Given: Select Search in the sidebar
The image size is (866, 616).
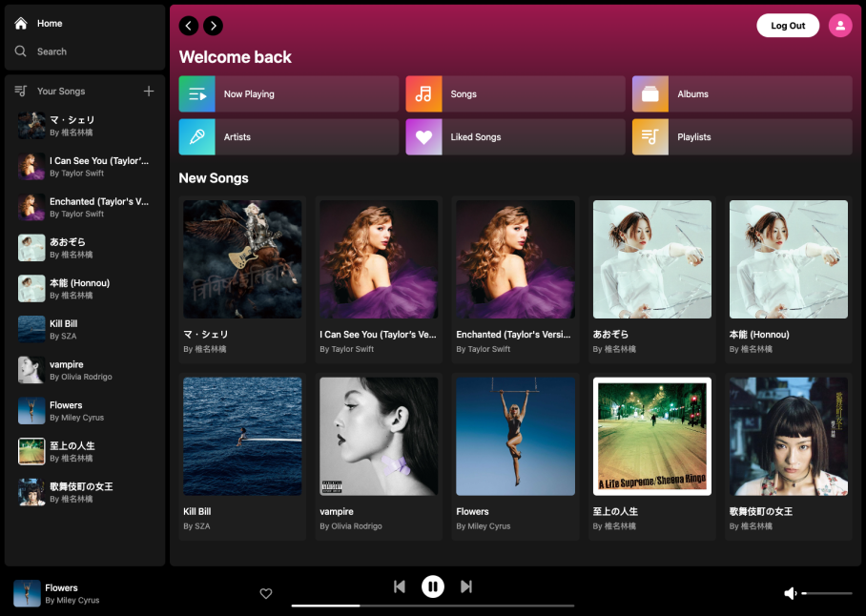Looking at the screenshot, I should click(52, 51).
